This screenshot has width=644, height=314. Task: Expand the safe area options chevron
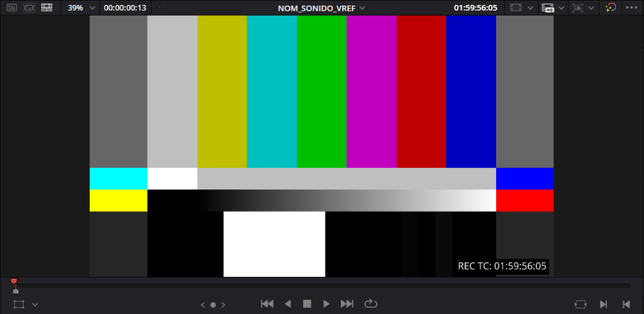point(530,8)
